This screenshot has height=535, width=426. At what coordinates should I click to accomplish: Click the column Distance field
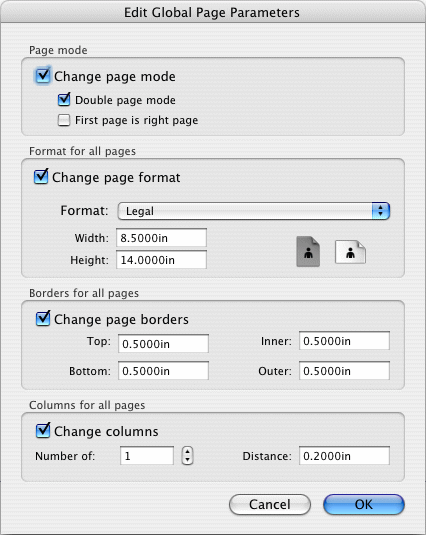coord(344,456)
